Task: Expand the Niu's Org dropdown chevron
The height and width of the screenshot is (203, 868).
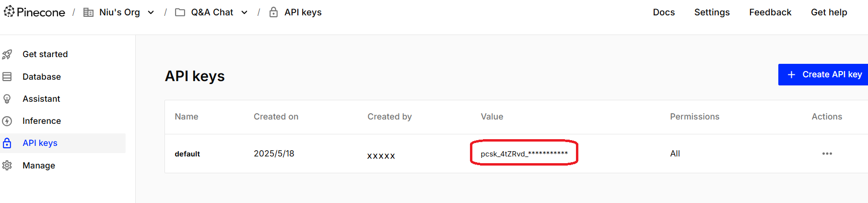Action: pos(151,12)
